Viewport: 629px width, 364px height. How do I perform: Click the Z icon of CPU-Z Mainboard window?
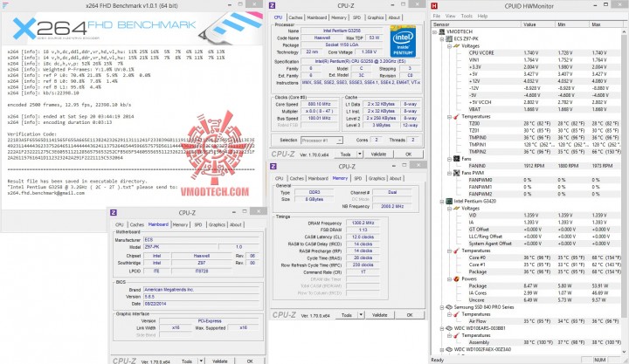114,212
